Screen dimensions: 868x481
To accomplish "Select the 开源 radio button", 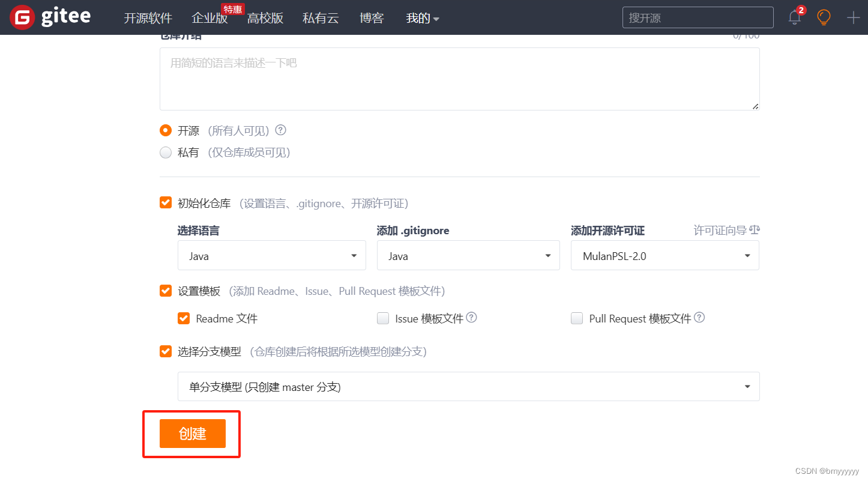I will pyautogui.click(x=166, y=130).
